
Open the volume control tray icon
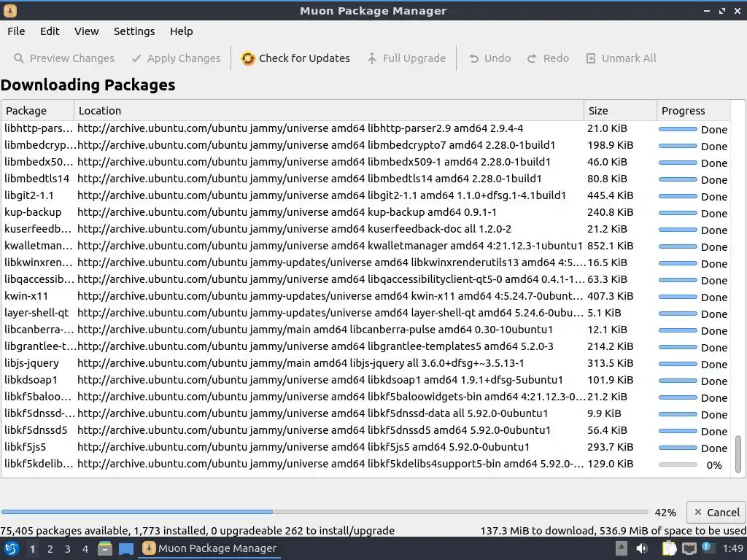click(642, 548)
